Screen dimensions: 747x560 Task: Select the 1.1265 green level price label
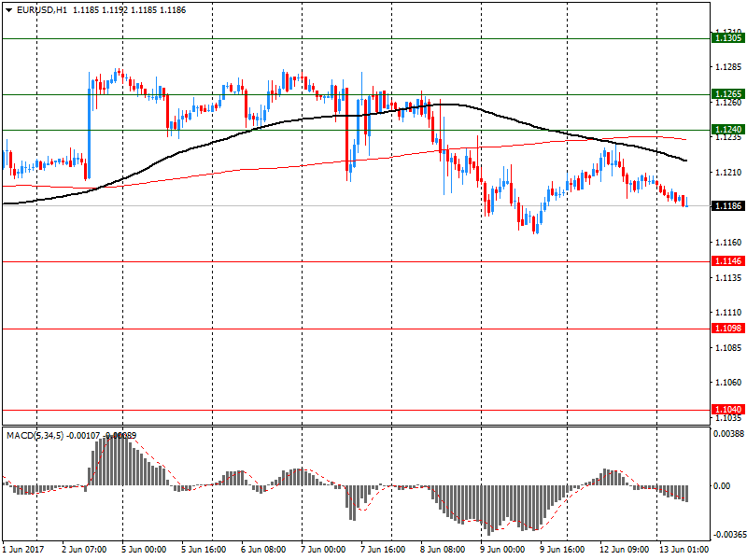point(727,94)
